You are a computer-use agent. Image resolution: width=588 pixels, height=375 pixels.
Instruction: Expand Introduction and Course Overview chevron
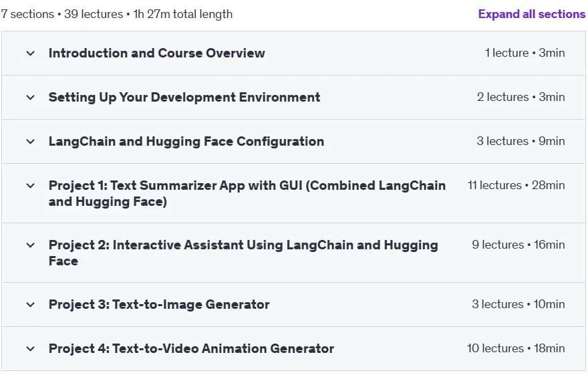click(30, 53)
